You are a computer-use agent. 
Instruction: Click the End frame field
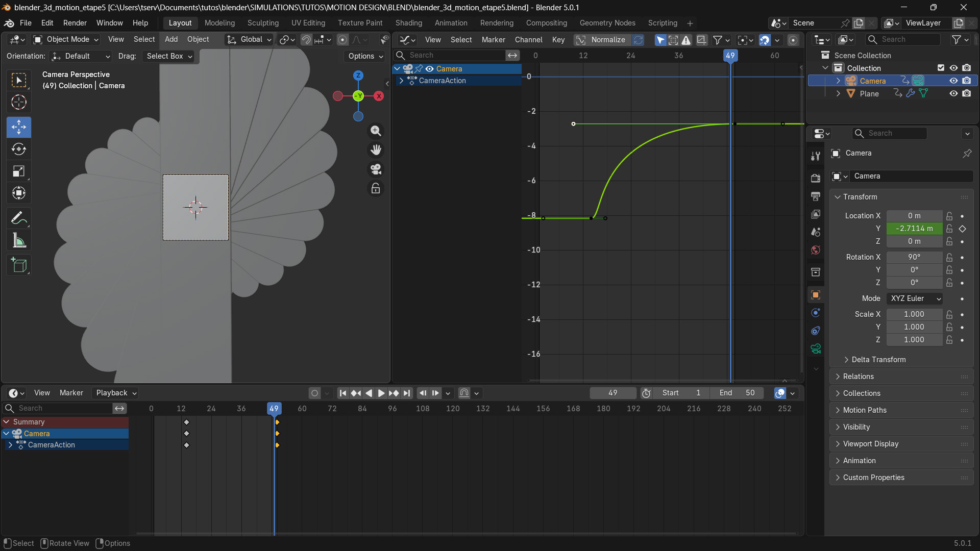click(737, 393)
